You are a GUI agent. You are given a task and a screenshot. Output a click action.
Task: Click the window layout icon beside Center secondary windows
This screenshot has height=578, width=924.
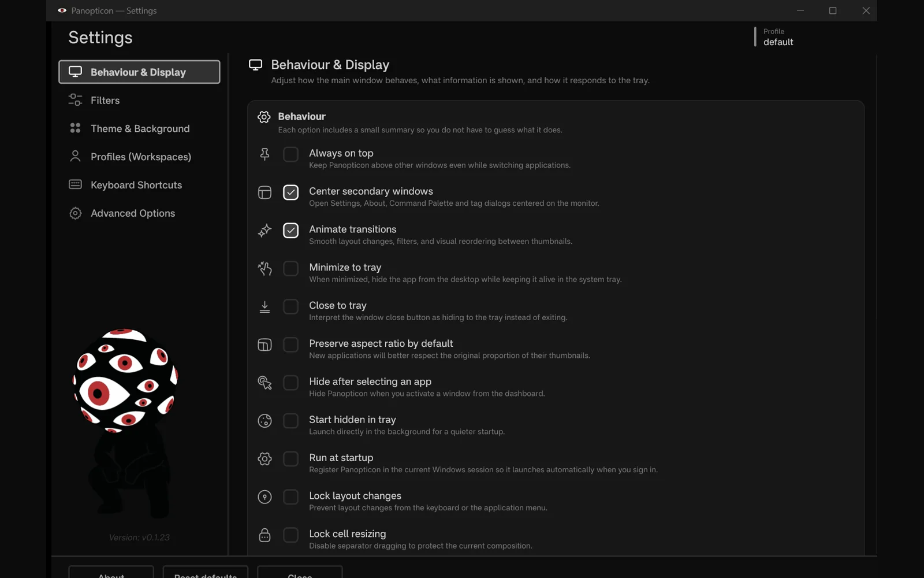264,192
